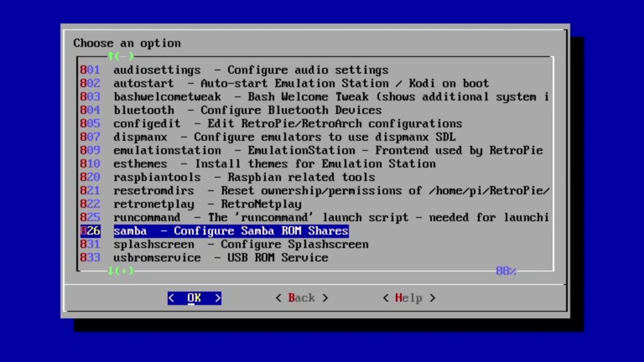Click tag number 826
This screenshot has height=362, width=644.
tap(90, 231)
